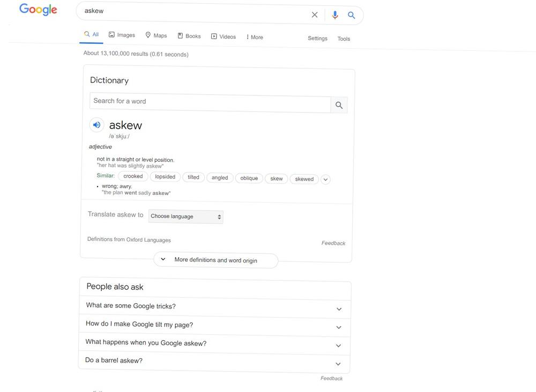Expand more similar words chevron
Screen dimensions: 536x392
(x=325, y=179)
